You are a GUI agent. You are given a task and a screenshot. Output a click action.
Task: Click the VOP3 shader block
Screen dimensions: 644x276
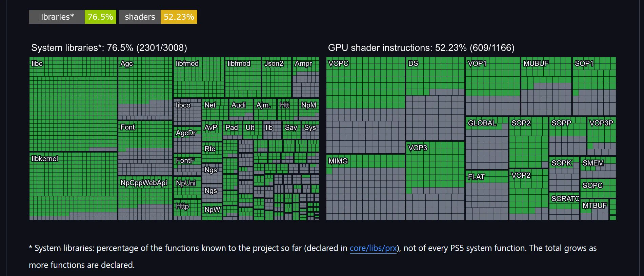pyautogui.click(x=435, y=181)
